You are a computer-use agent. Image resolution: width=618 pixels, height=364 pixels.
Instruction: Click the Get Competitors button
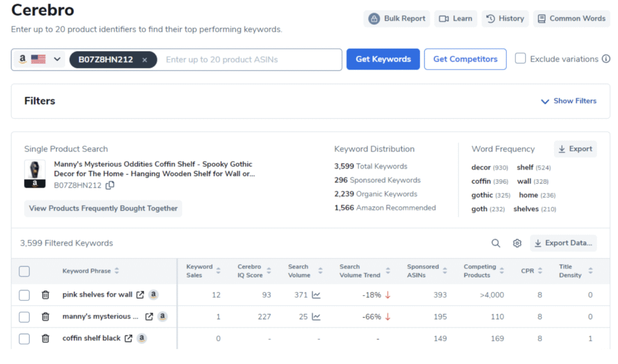(x=465, y=59)
